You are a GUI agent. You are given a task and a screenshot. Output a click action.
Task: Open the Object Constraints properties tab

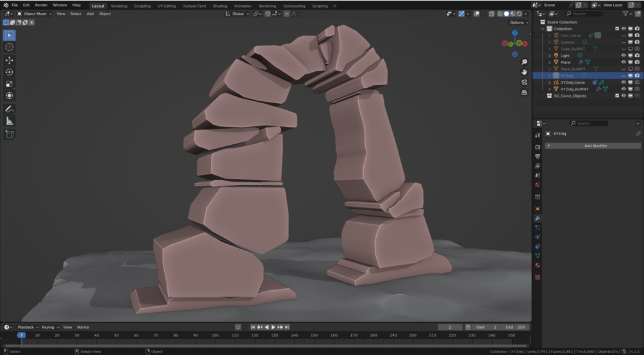tap(538, 247)
